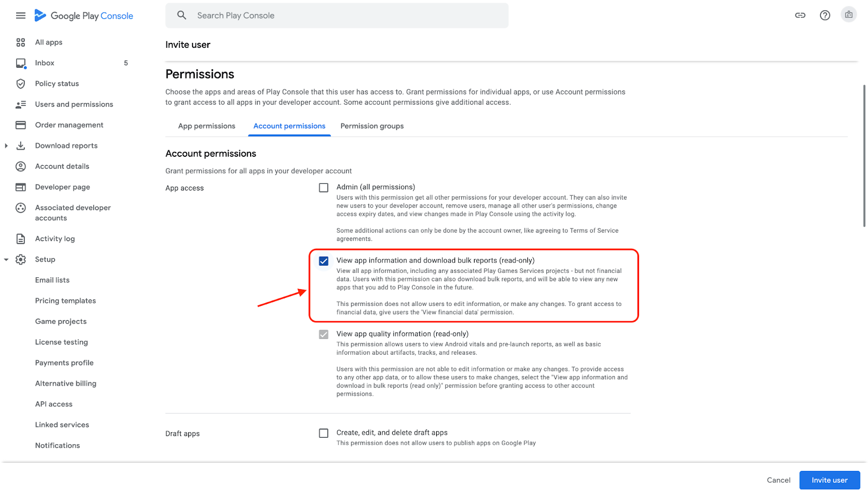Click the copy link icon in header
The width and height of the screenshot is (868, 498).
[800, 16]
